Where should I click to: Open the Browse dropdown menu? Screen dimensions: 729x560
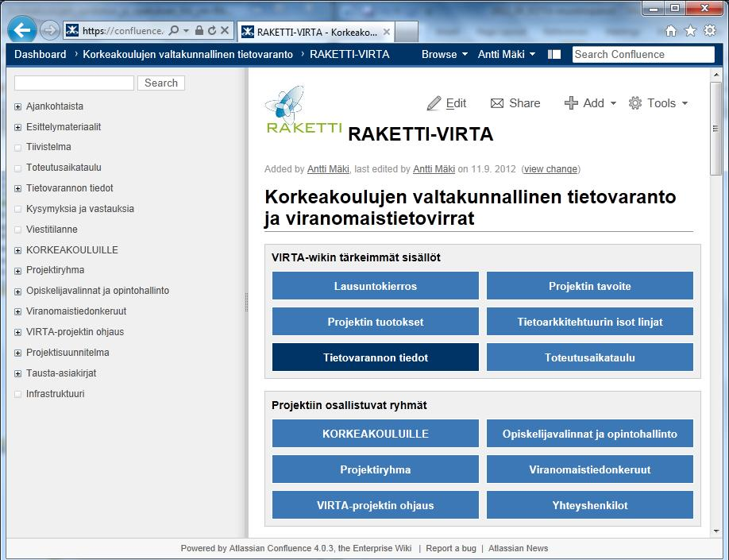coord(444,55)
